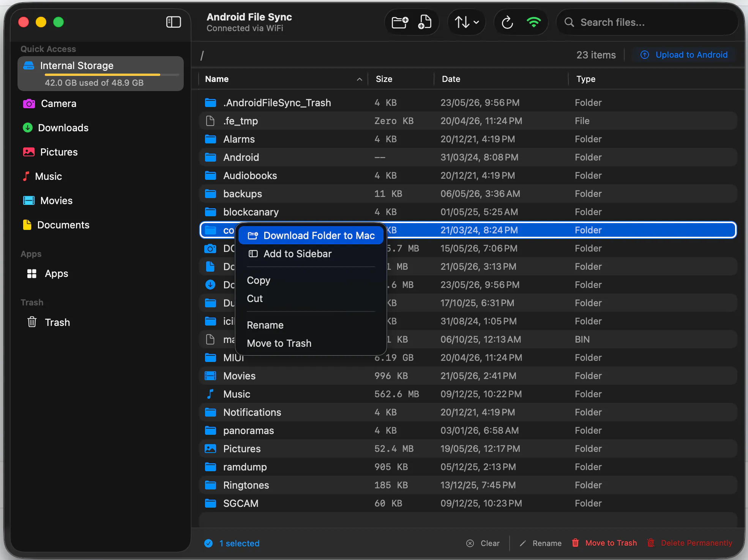Click the 23 items count label

596,55
